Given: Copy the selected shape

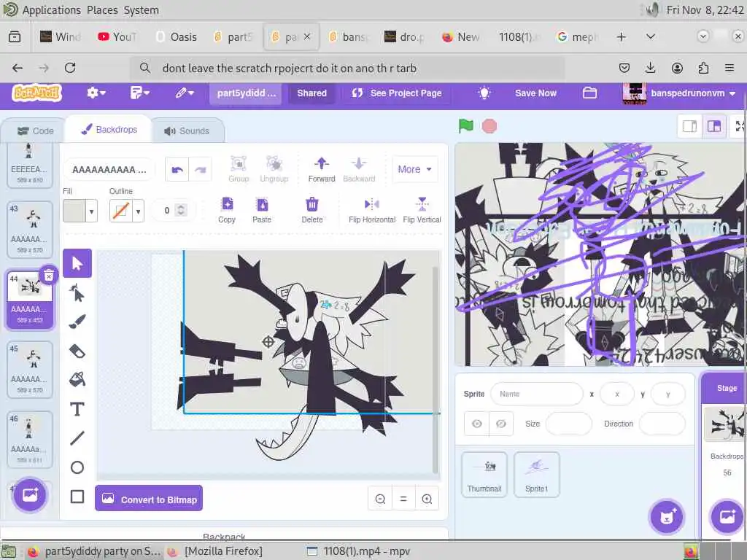Looking at the screenshot, I should point(227,210).
